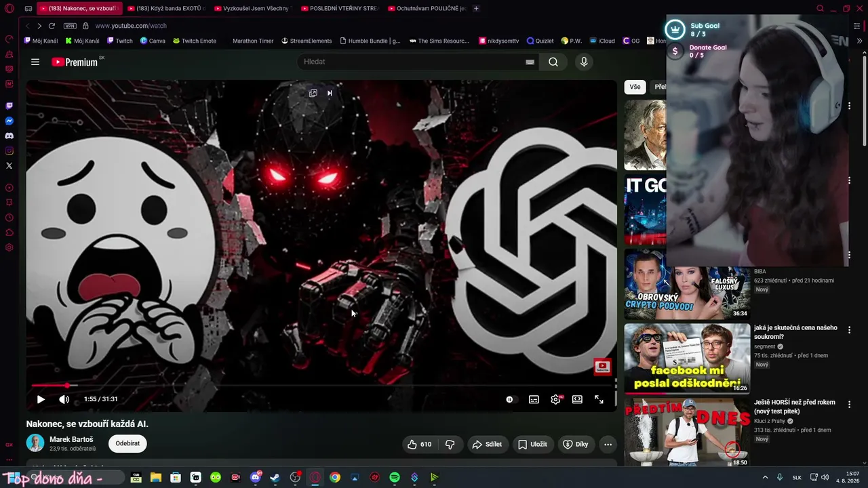This screenshot has width=868, height=488.
Task: Switch to theater mode
Action: click(x=577, y=399)
